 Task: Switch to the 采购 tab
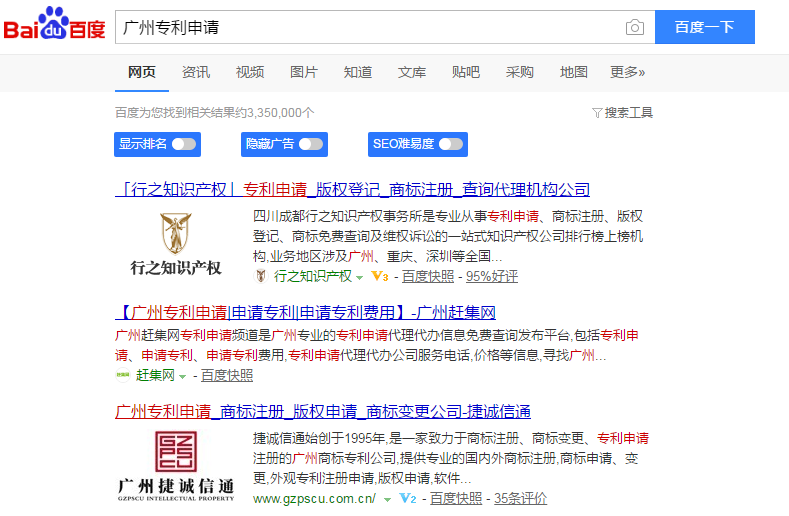(x=520, y=72)
